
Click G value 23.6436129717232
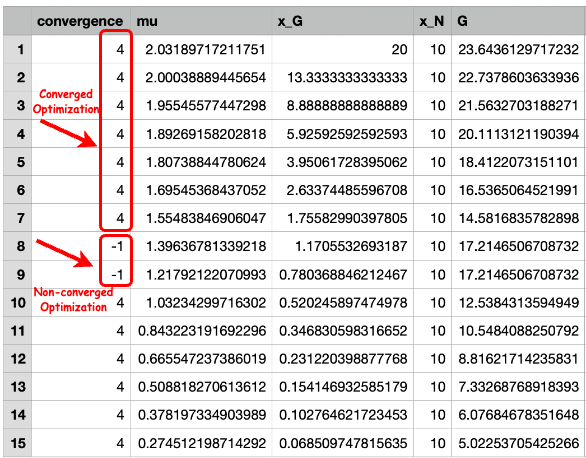tap(519, 49)
